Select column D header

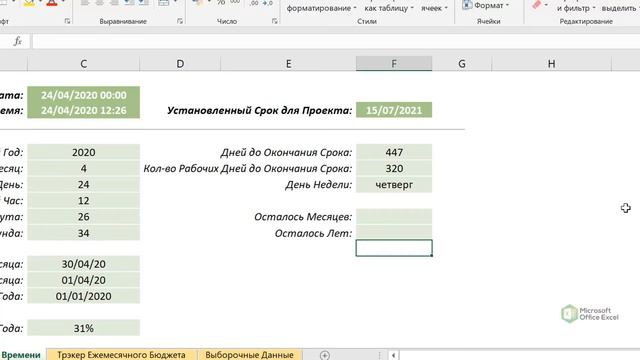pos(180,64)
